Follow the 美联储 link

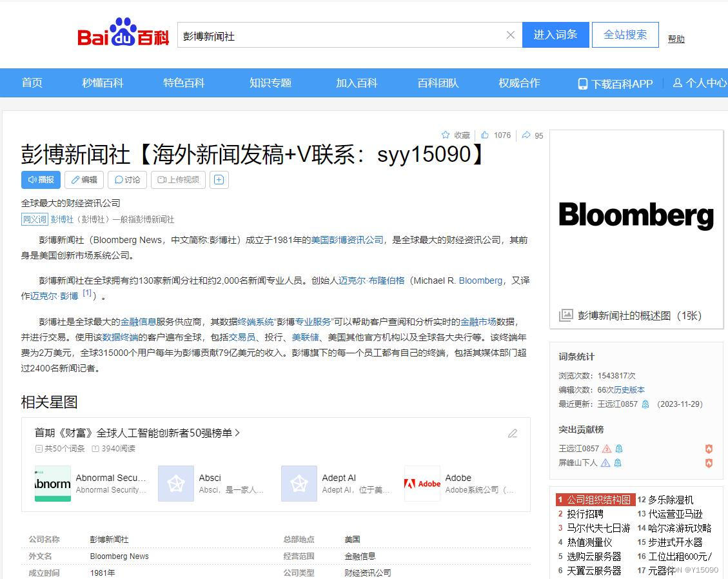click(306, 337)
